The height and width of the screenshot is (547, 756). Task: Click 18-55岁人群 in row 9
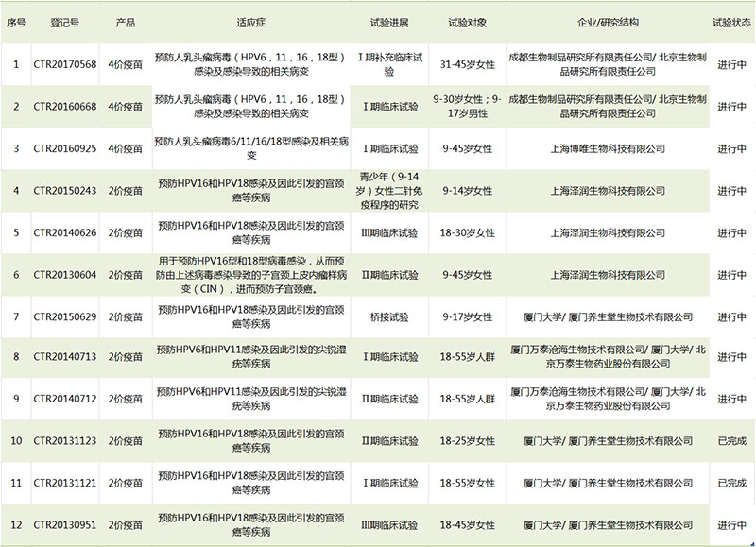pos(467,399)
